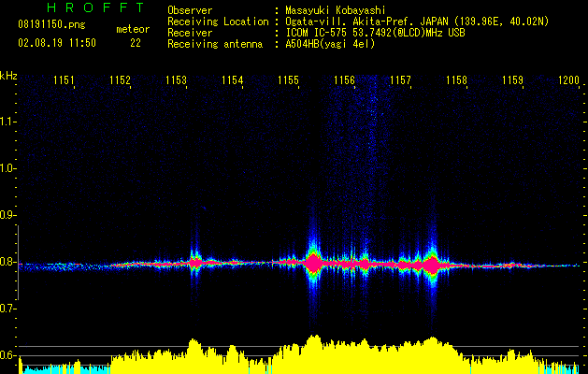Click the date stamp 02.08.19 11:50
Viewport: 588px width, 374px height.
point(57,43)
